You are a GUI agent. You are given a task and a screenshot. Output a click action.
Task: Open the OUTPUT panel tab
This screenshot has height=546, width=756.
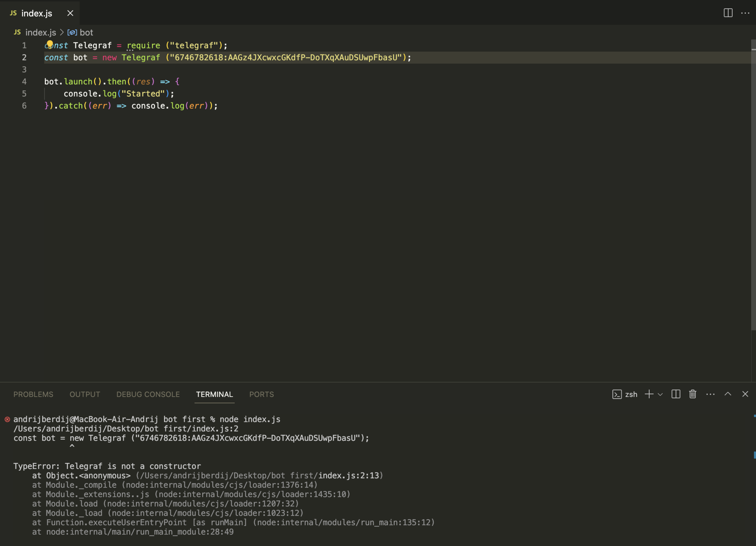click(85, 394)
